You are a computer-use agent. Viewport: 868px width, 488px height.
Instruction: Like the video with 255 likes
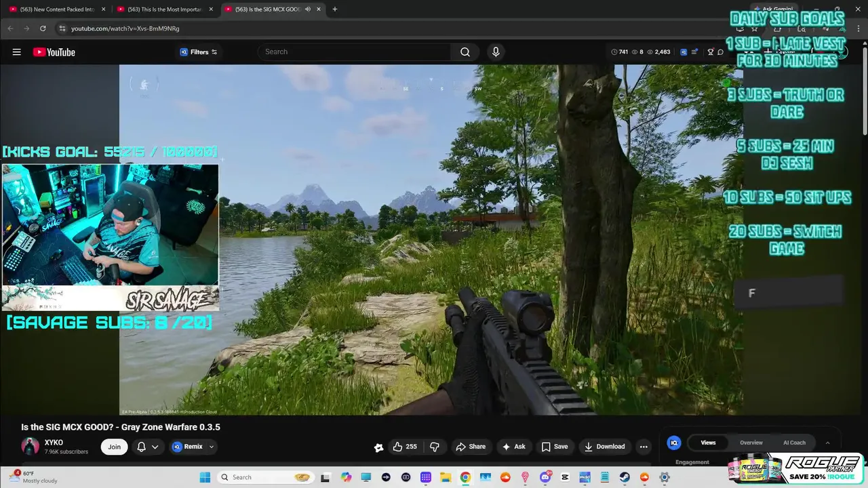click(x=405, y=447)
